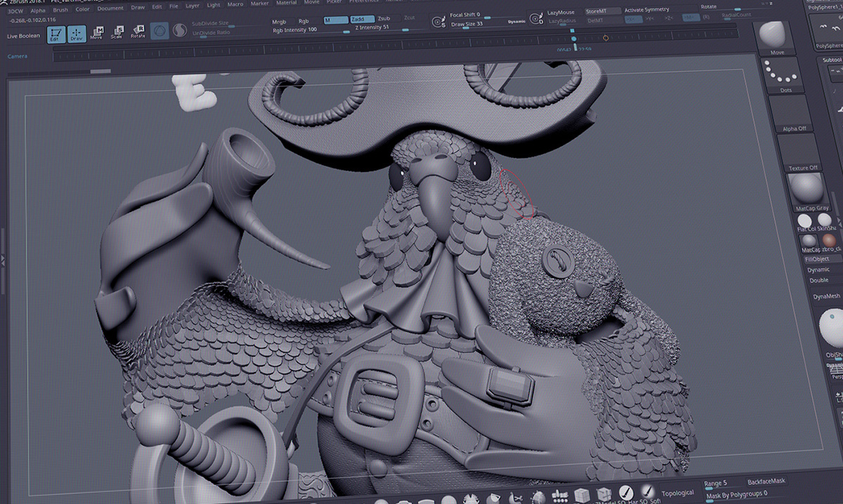The height and width of the screenshot is (504, 843).
Task: Select the SkinShade material sphere
Action: pos(825,221)
